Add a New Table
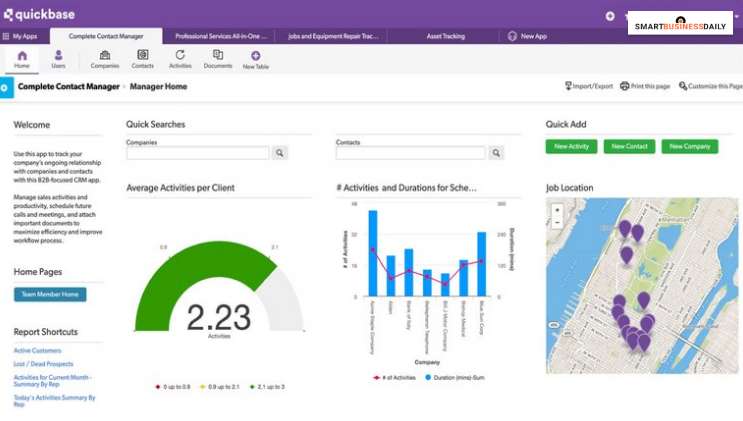Viewport: 743px width, 421px height. 256,60
